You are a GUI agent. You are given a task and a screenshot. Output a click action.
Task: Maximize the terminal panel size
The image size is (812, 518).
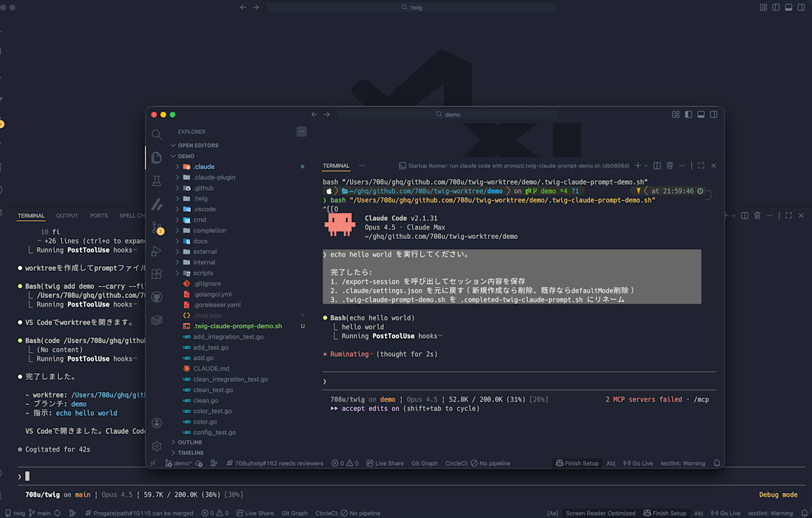click(x=701, y=165)
